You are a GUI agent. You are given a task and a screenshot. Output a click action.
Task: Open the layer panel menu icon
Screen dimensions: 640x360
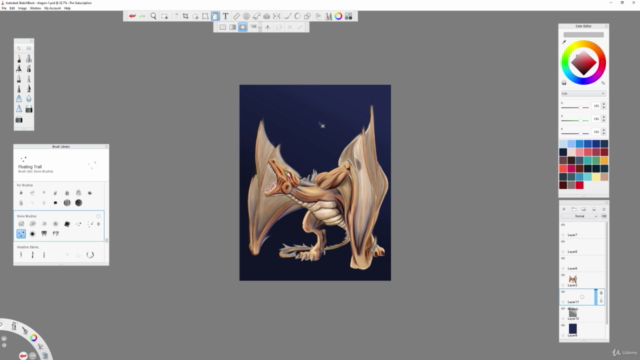[x=604, y=209]
